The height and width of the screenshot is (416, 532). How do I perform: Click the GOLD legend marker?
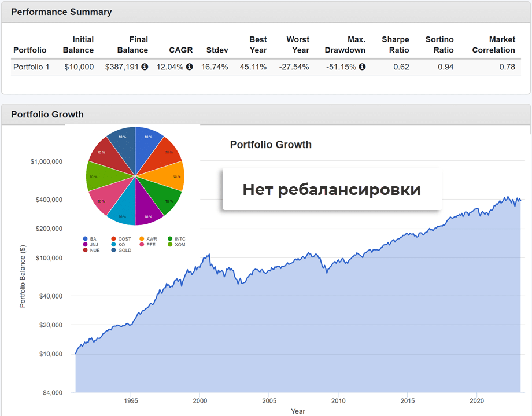[113, 251]
